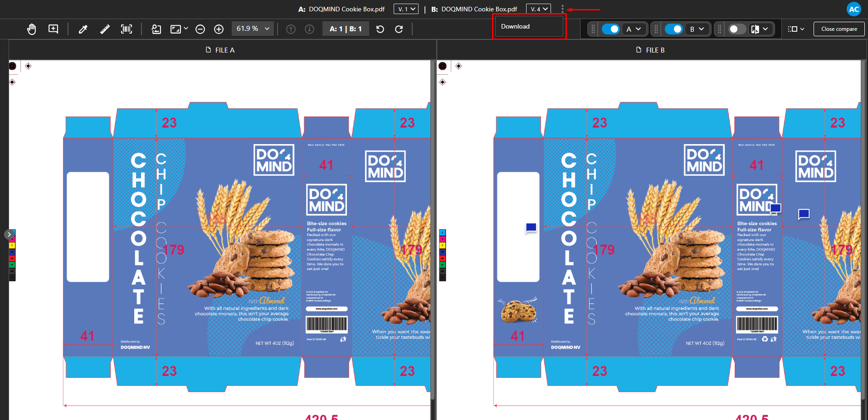
Task: Open the 61.9 % zoom level dropdown
Action: pyautogui.click(x=253, y=29)
